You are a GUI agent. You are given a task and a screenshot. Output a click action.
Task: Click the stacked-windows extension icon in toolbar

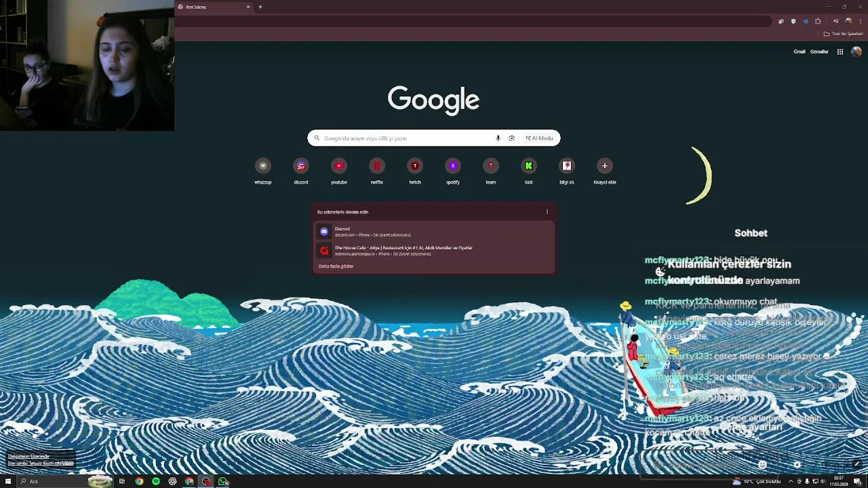coord(781,21)
